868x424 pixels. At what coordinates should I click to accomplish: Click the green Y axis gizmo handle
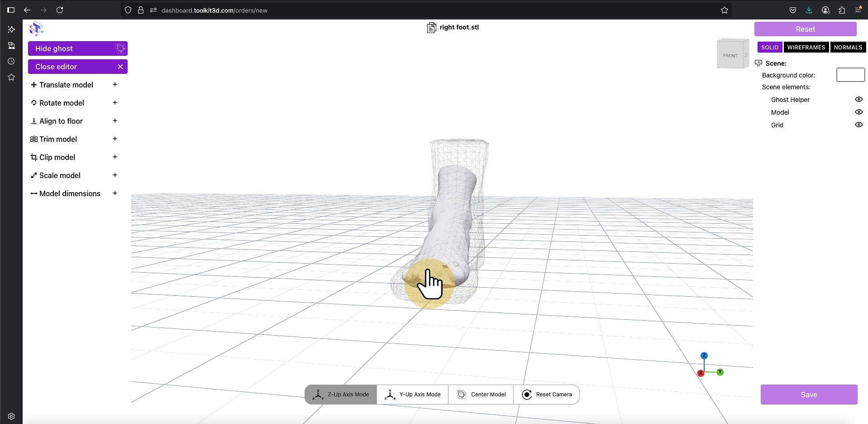720,372
